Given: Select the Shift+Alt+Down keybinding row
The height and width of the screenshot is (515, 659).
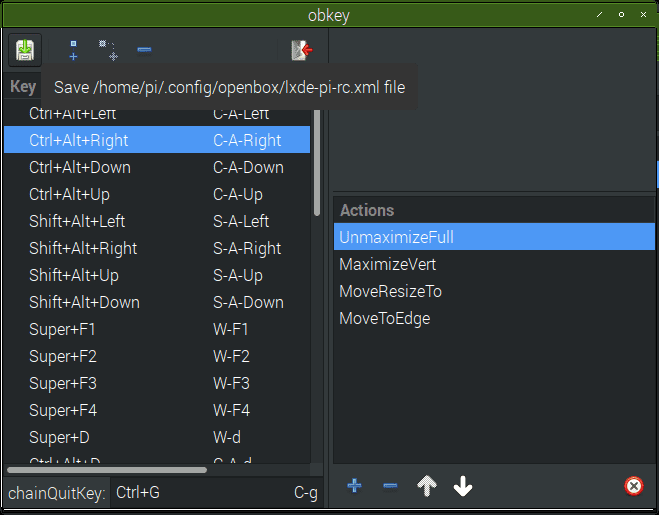Looking at the screenshot, I should coord(157,302).
